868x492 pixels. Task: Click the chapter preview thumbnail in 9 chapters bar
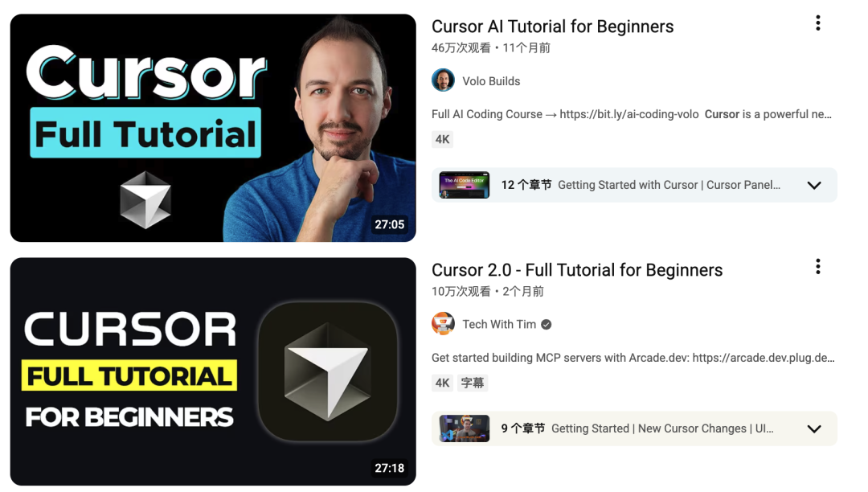[x=465, y=428]
